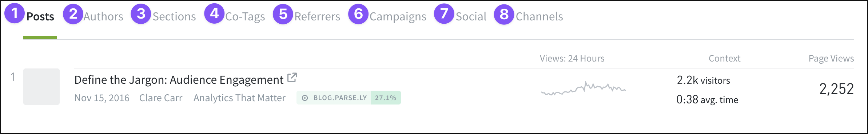The image size is (868, 134).
Task: Open the Define the Jargon post title
Action: [x=179, y=80]
